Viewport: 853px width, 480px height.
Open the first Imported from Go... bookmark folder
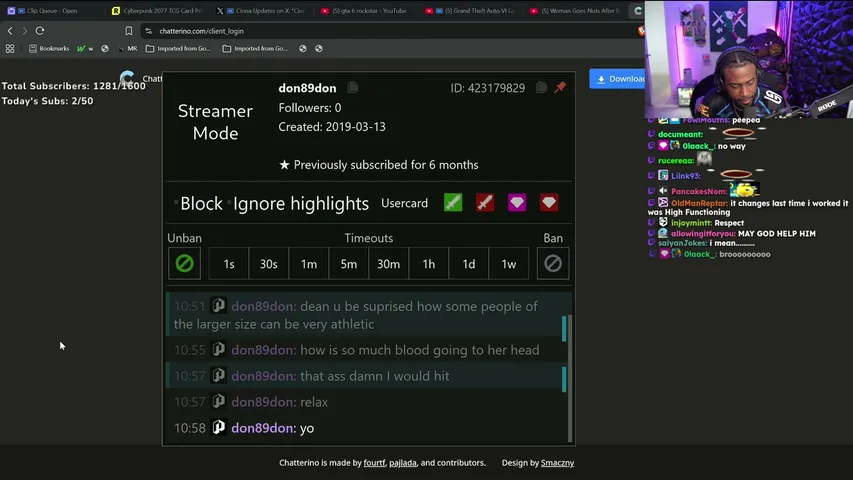(x=178, y=48)
